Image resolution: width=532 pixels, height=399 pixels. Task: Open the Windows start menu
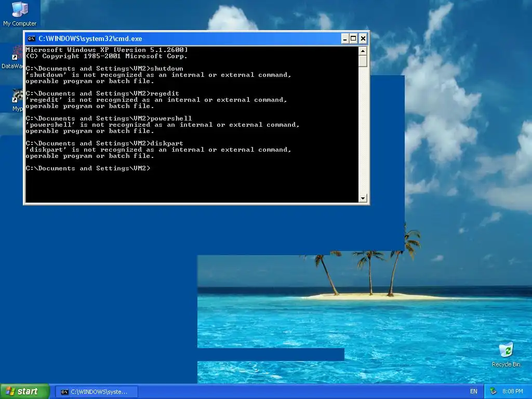[x=25, y=392]
